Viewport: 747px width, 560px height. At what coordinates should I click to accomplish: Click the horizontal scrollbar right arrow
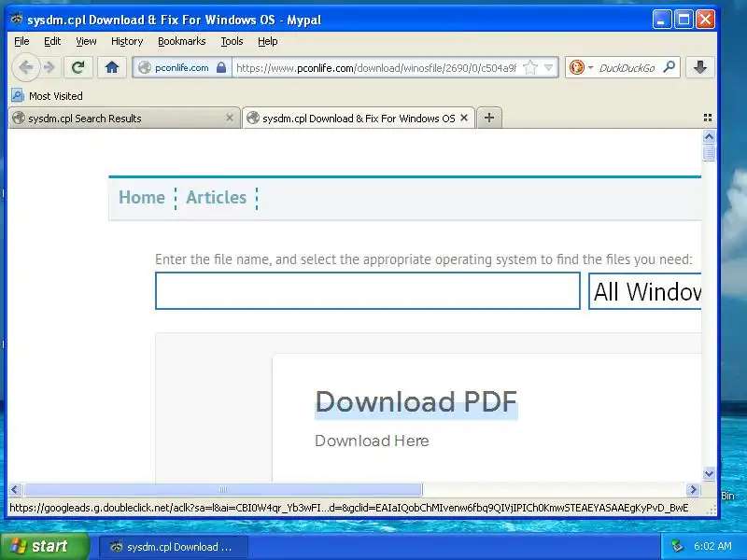693,489
